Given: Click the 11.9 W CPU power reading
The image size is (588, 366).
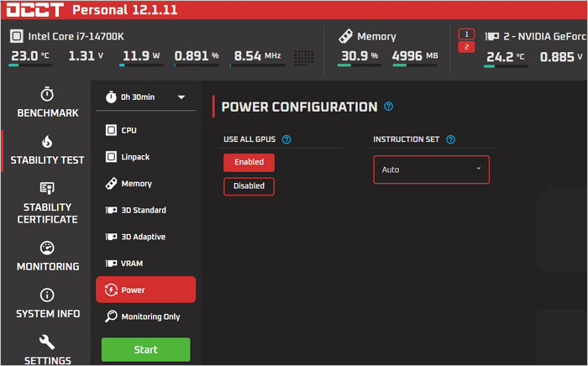Looking at the screenshot, I should [141, 55].
